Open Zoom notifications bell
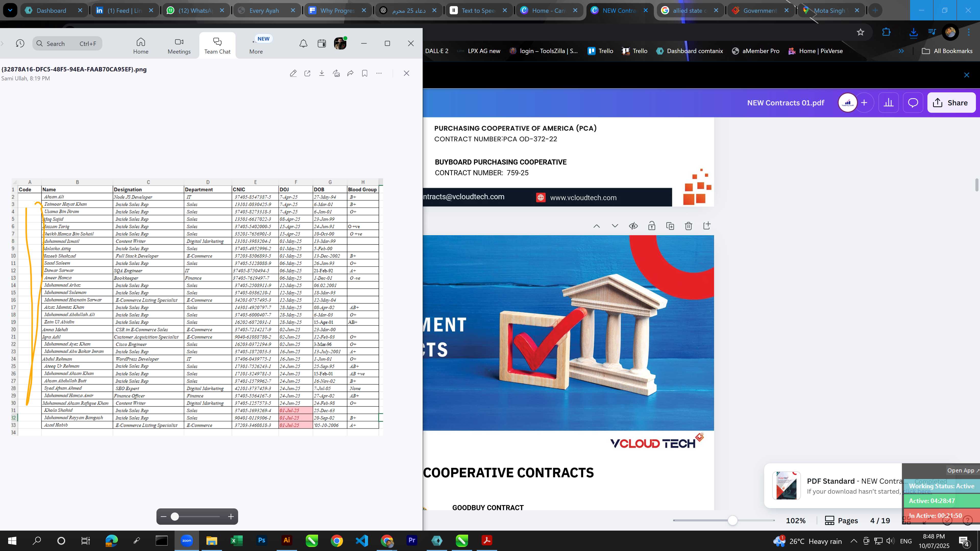 tap(303, 43)
